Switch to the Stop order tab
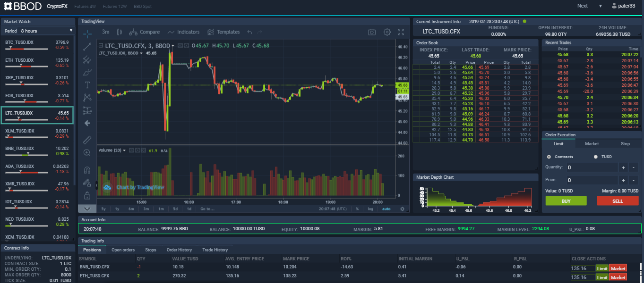 click(x=625, y=144)
